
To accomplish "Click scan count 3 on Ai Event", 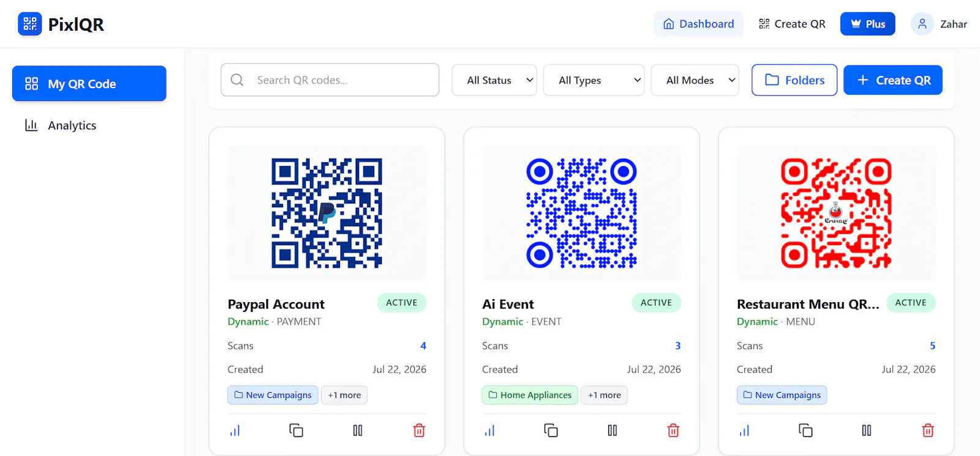I will point(678,346).
